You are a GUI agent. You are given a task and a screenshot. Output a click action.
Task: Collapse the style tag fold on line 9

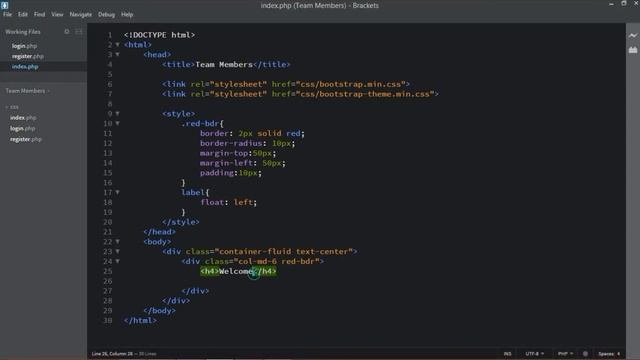pyautogui.click(x=118, y=113)
